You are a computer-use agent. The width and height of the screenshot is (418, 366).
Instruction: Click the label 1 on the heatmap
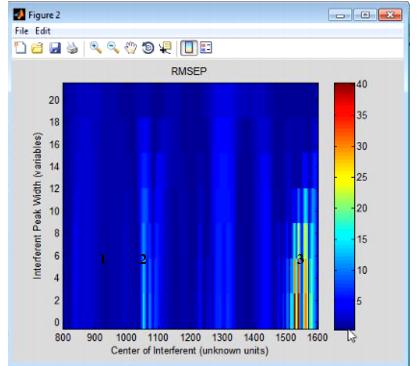(103, 259)
